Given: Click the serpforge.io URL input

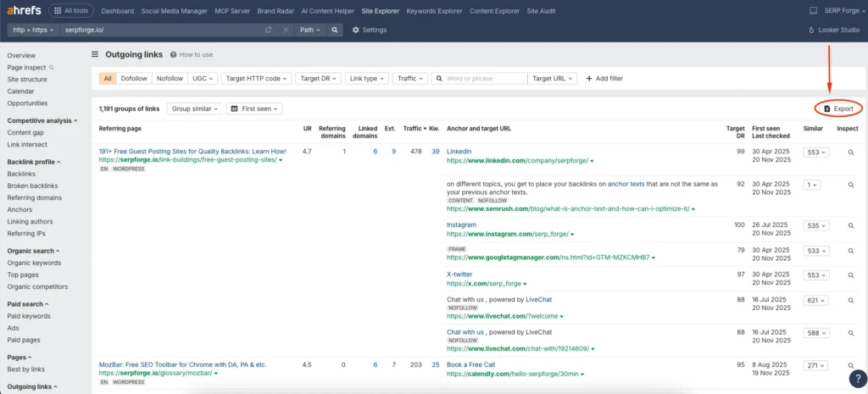Looking at the screenshot, I should pos(160,30).
